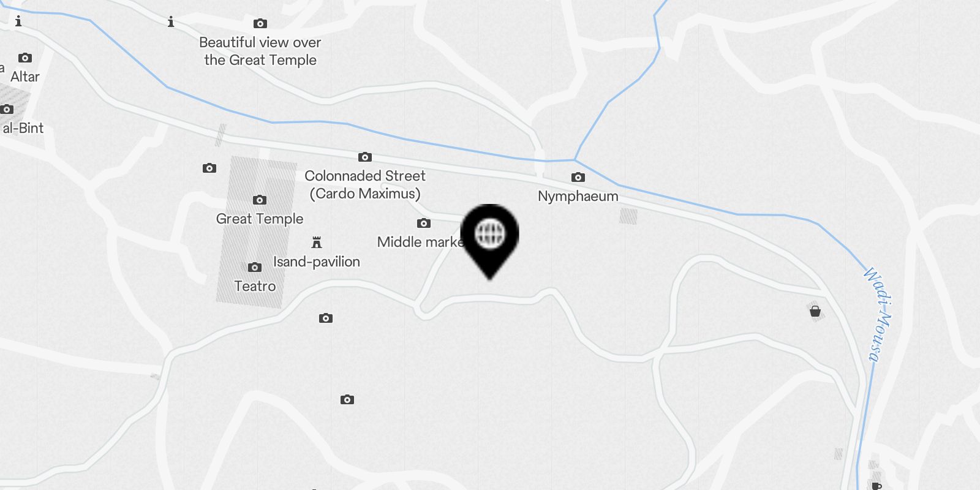Click information icon left of Beautiful view
The width and height of the screenshot is (980, 490).
[171, 22]
